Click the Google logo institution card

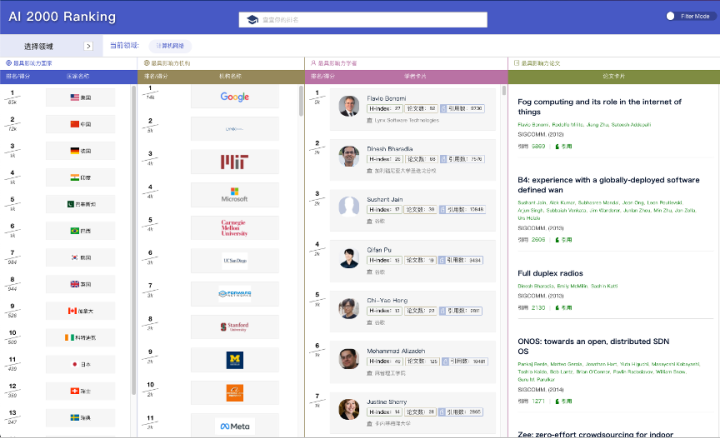tap(235, 96)
